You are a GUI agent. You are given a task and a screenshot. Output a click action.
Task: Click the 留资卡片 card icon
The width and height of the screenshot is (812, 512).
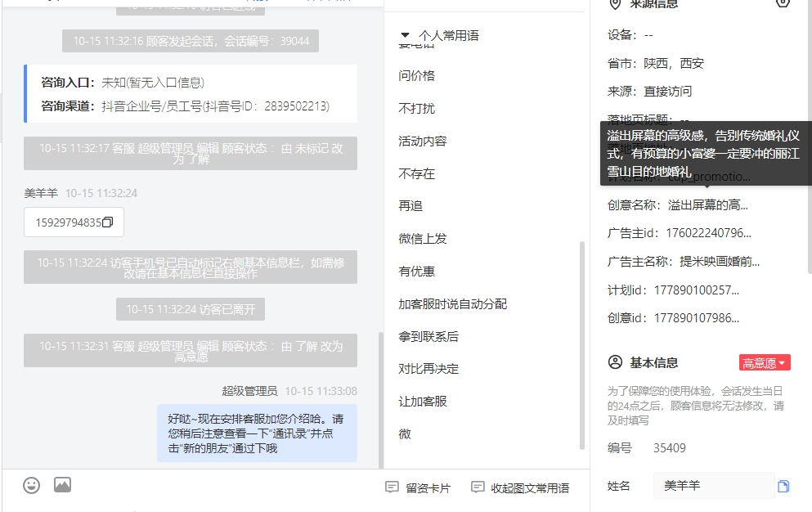(x=392, y=487)
